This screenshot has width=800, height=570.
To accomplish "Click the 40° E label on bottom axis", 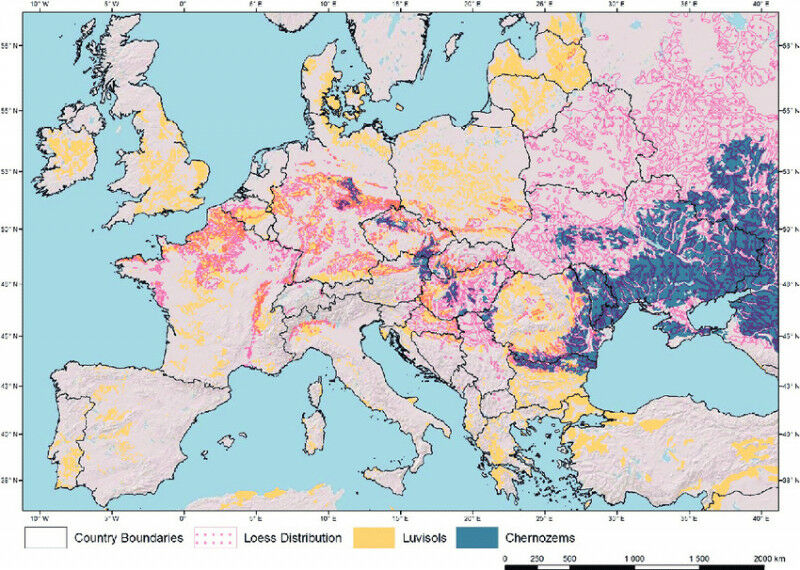I will 762,518.
